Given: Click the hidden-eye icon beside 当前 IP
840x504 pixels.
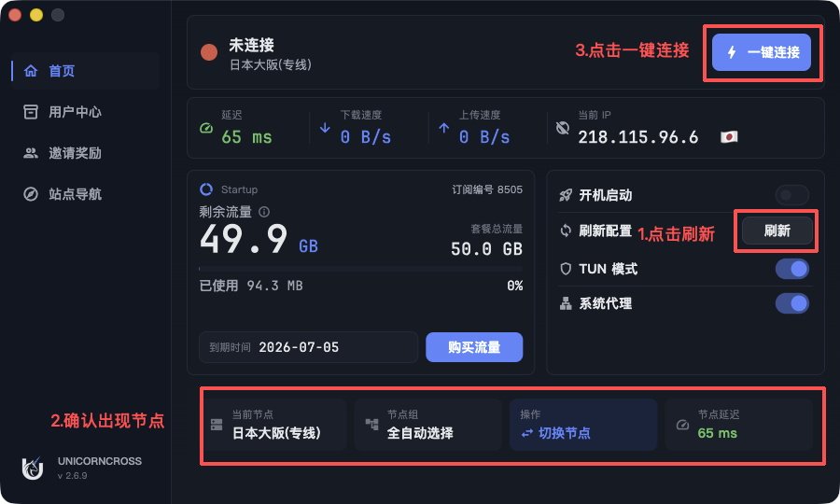Looking at the screenshot, I should click(x=563, y=128).
